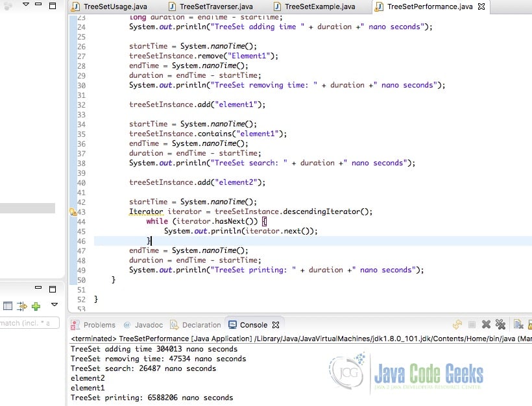Click console output 'element1'
This screenshot has width=532, height=406.
click(88, 388)
